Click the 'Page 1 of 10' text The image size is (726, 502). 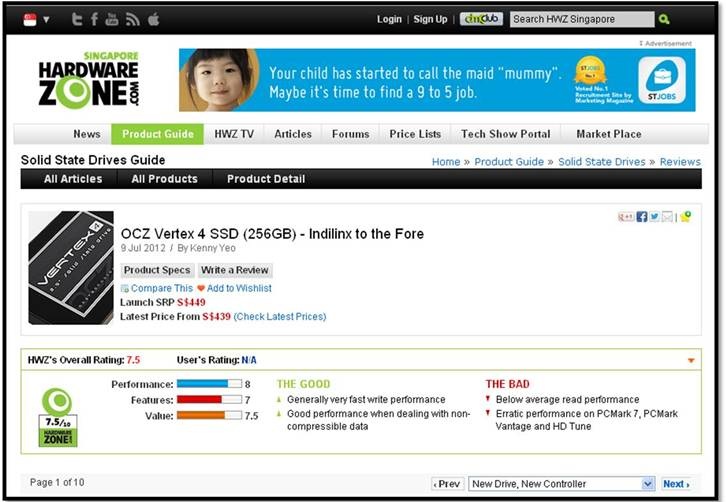point(57,483)
